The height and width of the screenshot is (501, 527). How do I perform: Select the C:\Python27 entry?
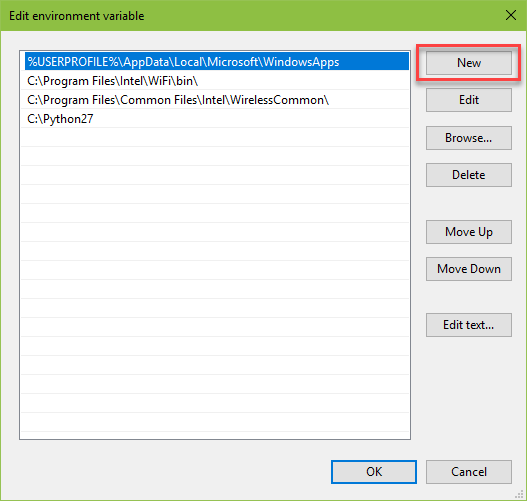tap(215, 119)
